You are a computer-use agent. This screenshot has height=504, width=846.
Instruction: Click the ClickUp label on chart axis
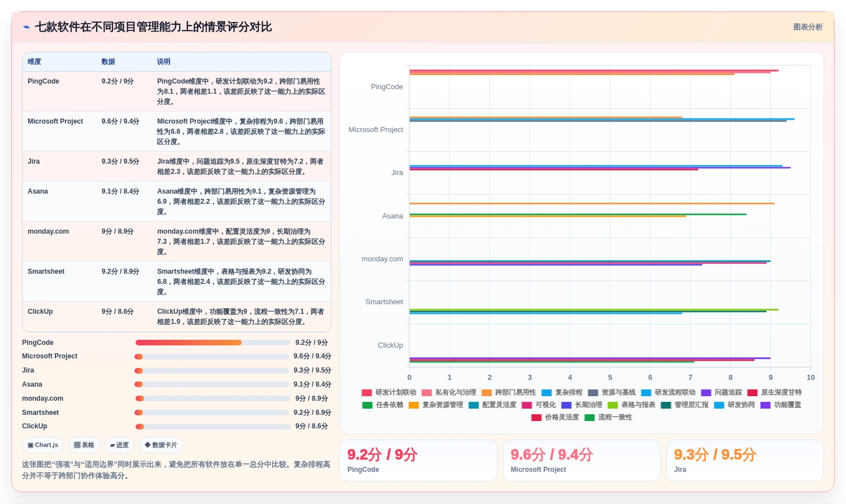390,345
